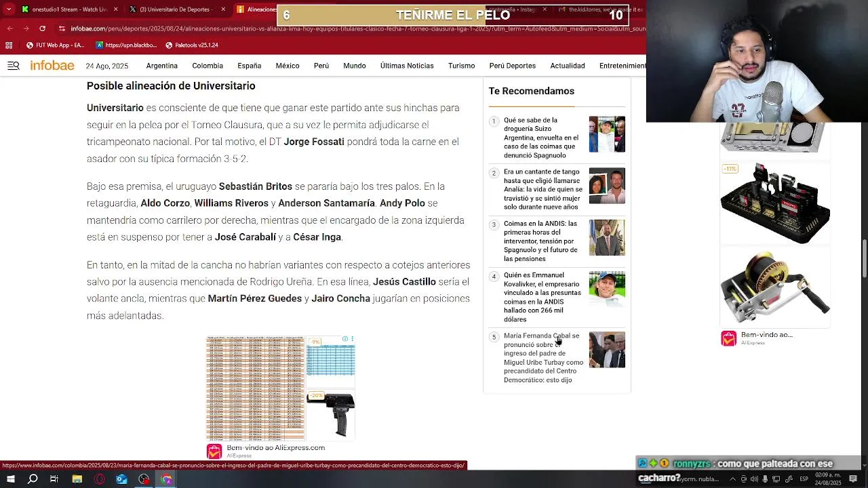Viewport: 868px width, 488px height.
Task: Open Outlook from taskbar
Action: 121,479
